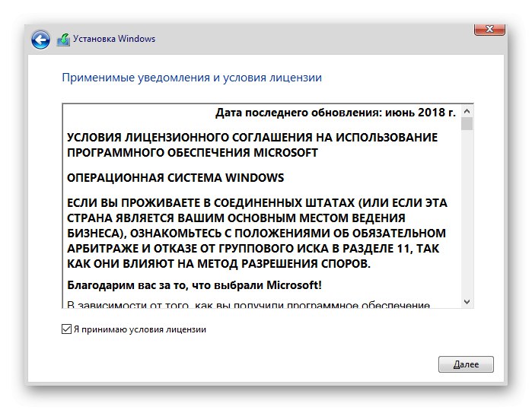Click 'Дата последнего обновления: июнь 2018 г.' line
The height and width of the screenshot is (410, 532).
[336, 113]
